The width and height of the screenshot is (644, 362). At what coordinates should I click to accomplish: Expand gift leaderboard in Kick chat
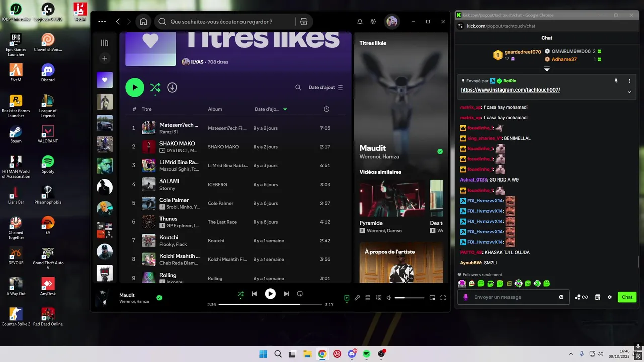(547, 69)
